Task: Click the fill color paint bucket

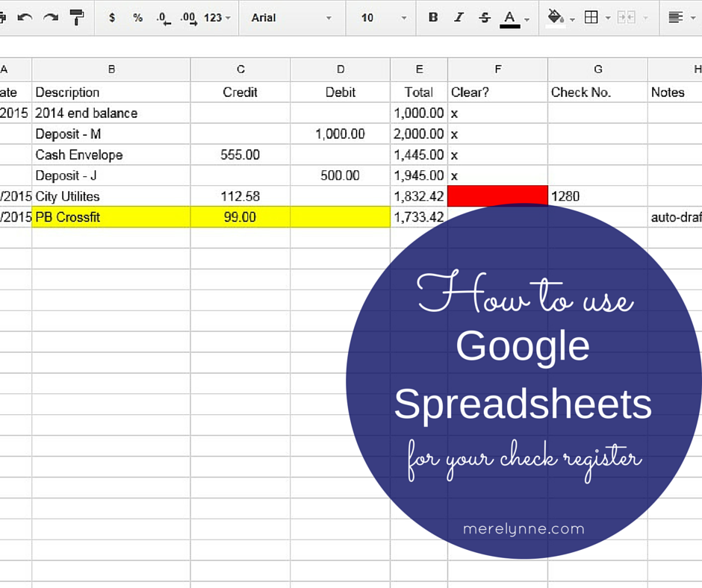Action: 555,17
